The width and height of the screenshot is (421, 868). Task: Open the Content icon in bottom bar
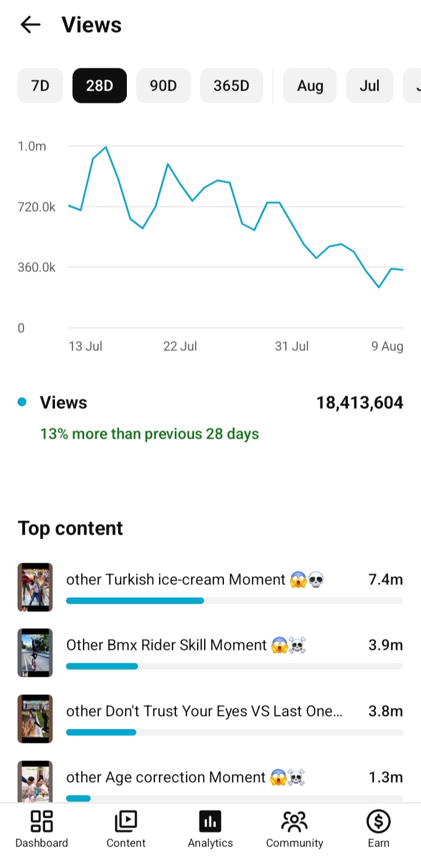coord(126,821)
